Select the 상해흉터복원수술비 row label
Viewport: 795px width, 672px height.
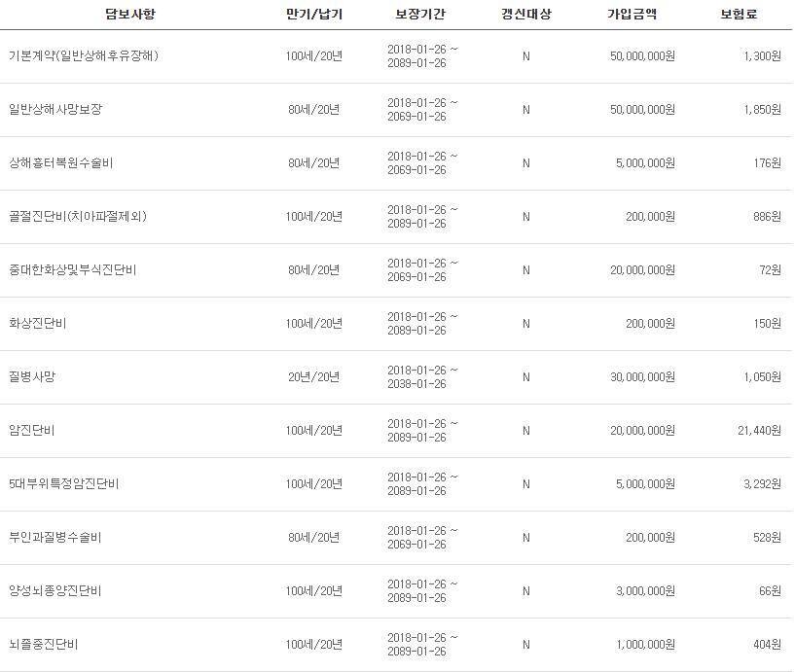(60, 163)
